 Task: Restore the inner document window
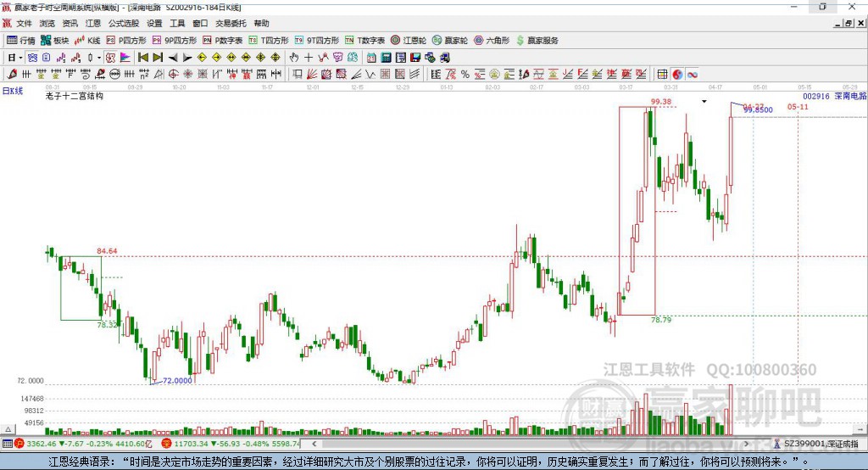click(x=849, y=23)
